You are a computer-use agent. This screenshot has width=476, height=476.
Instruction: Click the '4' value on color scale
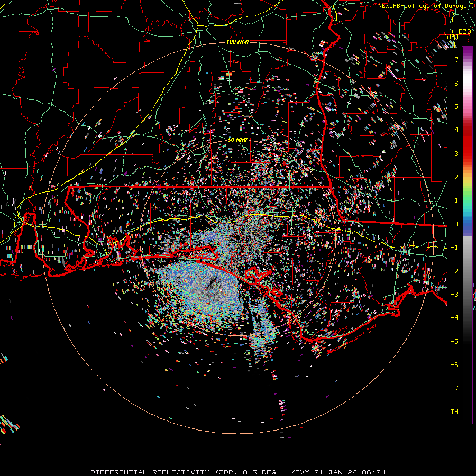[x=456, y=130]
